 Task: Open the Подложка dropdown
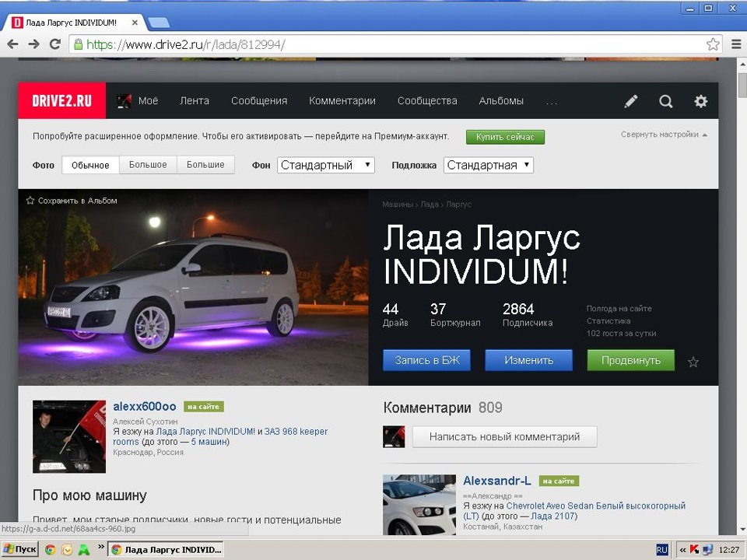(x=489, y=165)
